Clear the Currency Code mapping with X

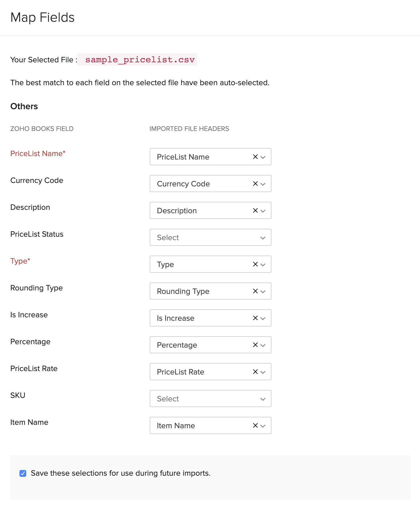point(255,184)
